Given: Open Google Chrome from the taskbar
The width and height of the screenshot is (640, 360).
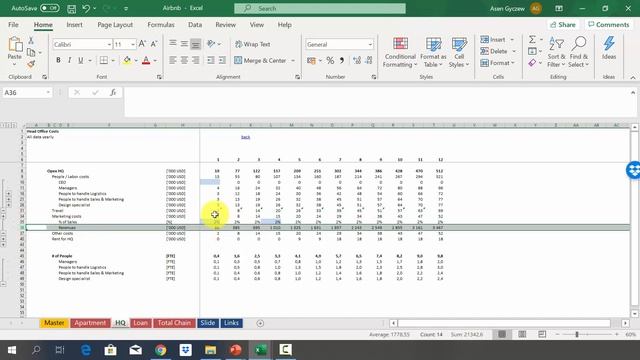Looking at the screenshot, I should [160, 350].
